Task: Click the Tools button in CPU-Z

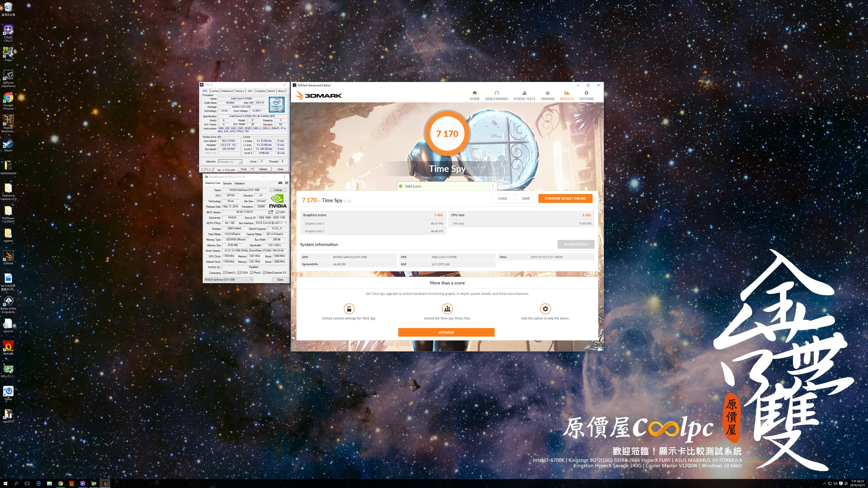Action: 244,169
